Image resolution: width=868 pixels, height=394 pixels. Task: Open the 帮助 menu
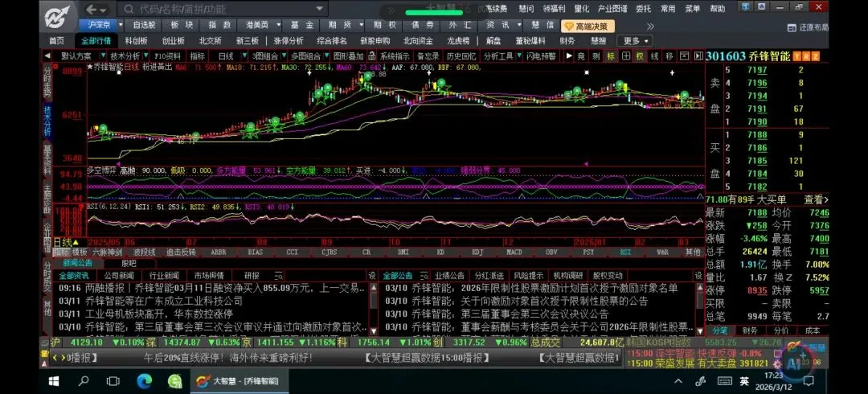pyautogui.click(x=718, y=10)
